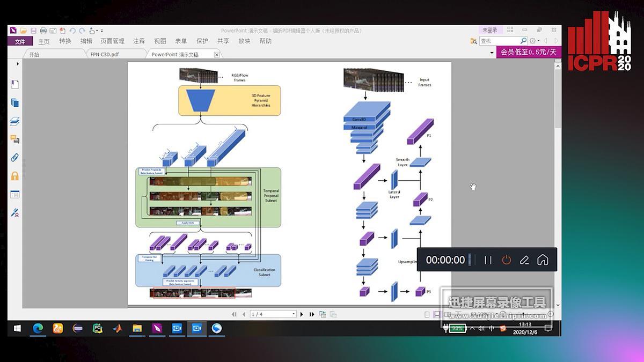
Task: Open the digital signatures panel icon
Action: tap(15, 213)
